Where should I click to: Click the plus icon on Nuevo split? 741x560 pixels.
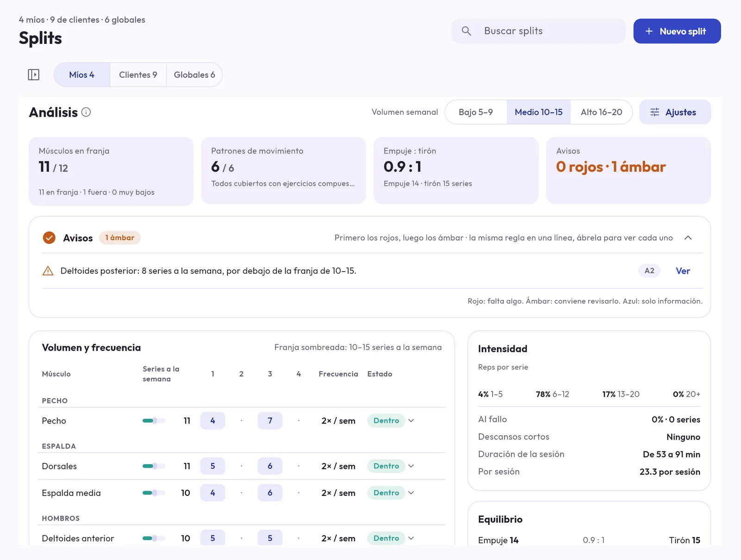(649, 31)
